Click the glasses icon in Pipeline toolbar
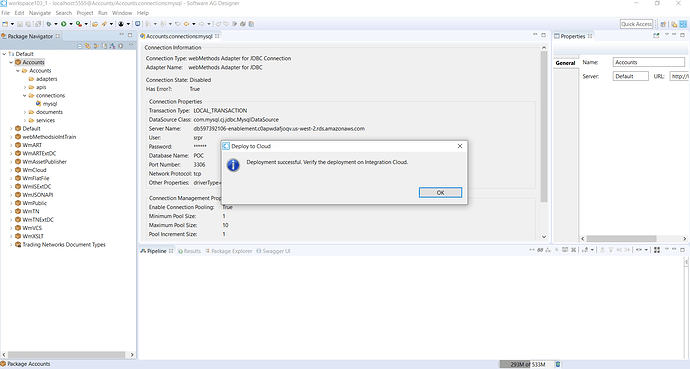The image size is (690, 369). [x=540, y=250]
